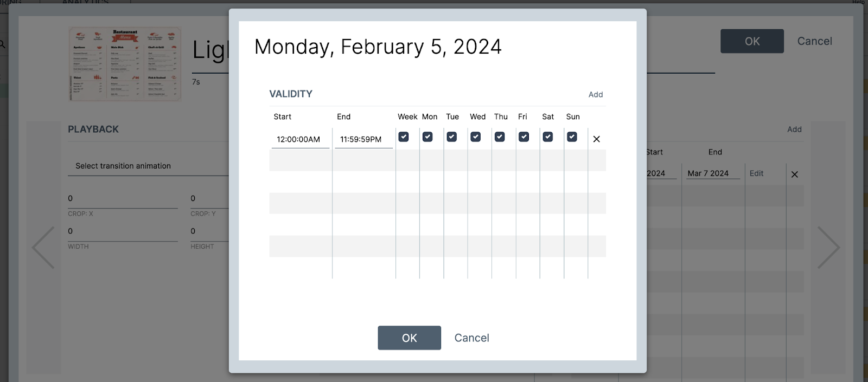Untick the Thu checkbox
Viewport: 868px width, 382px height.
tap(500, 137)
